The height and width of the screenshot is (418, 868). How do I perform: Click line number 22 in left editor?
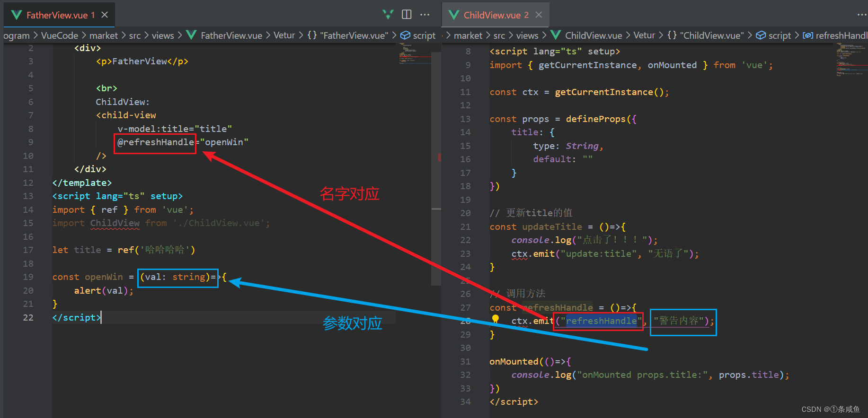(28, 317)
